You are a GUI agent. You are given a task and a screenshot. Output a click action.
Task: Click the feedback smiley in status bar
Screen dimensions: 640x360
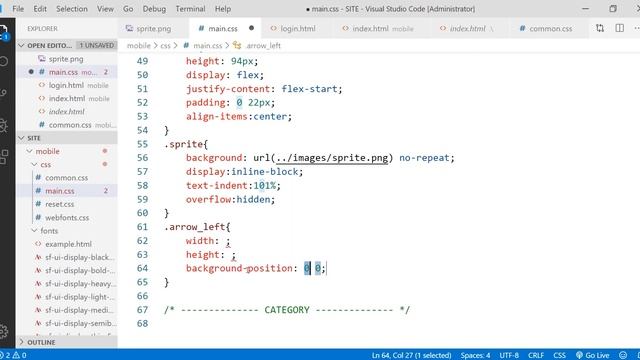[623, 355]
